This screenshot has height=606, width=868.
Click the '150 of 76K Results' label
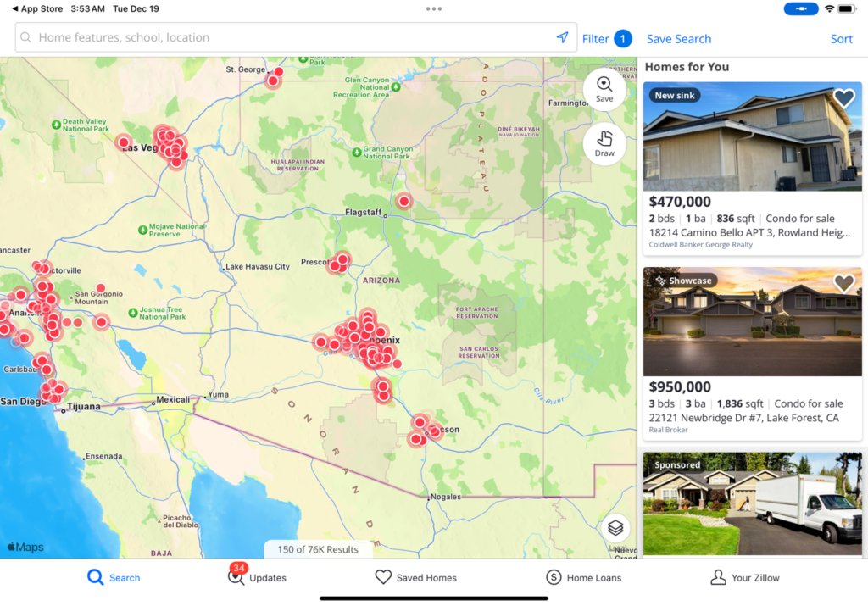[x=318, y=549]
